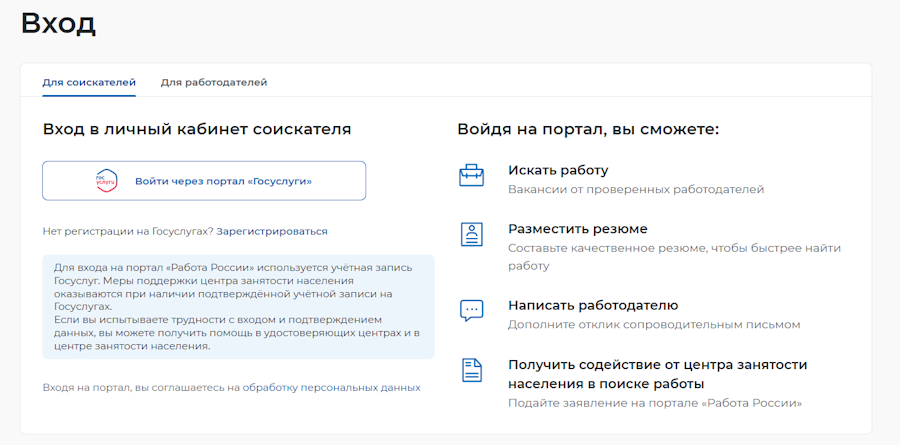This screenshot has height=445, width=900.
Task: Switch to the Для работодателей tab
Action: 214,82
